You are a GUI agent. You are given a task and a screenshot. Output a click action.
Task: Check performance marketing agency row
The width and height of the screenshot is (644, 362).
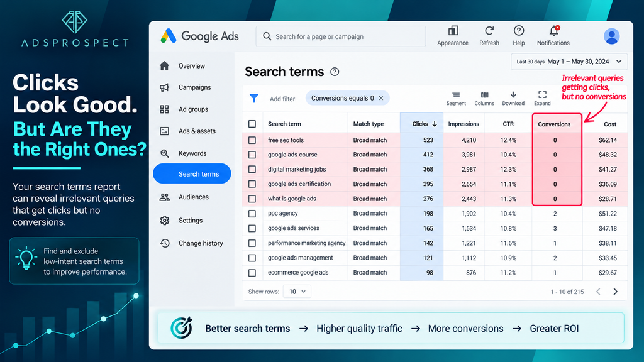tap(252, 243)
